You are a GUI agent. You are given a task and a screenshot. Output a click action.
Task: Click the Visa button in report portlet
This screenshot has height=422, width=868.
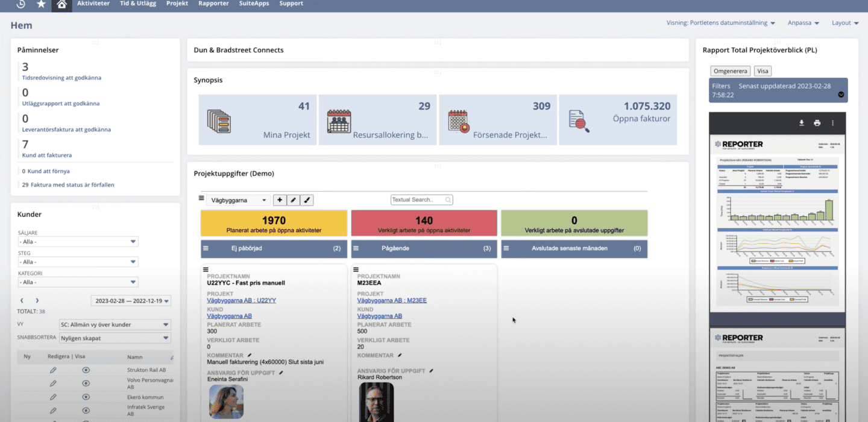point(763,71)
